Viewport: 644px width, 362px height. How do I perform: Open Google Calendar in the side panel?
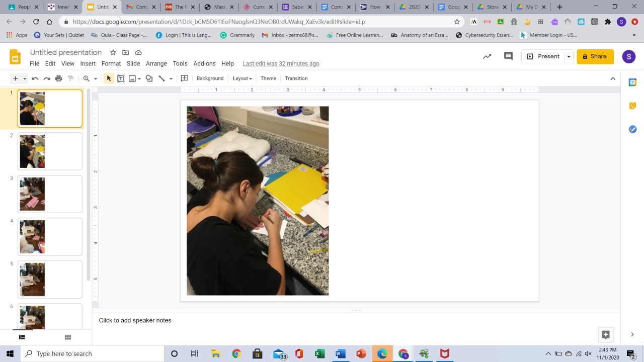tap(632, 82)
